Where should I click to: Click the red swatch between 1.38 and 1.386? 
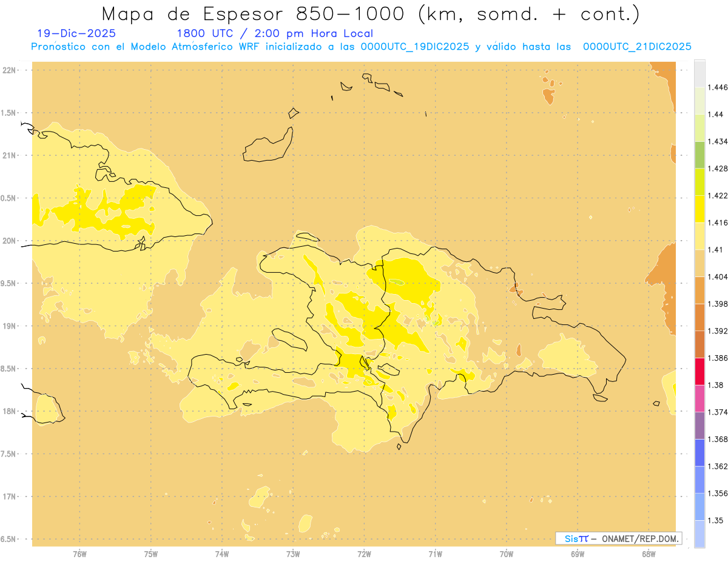coord(699,371)
